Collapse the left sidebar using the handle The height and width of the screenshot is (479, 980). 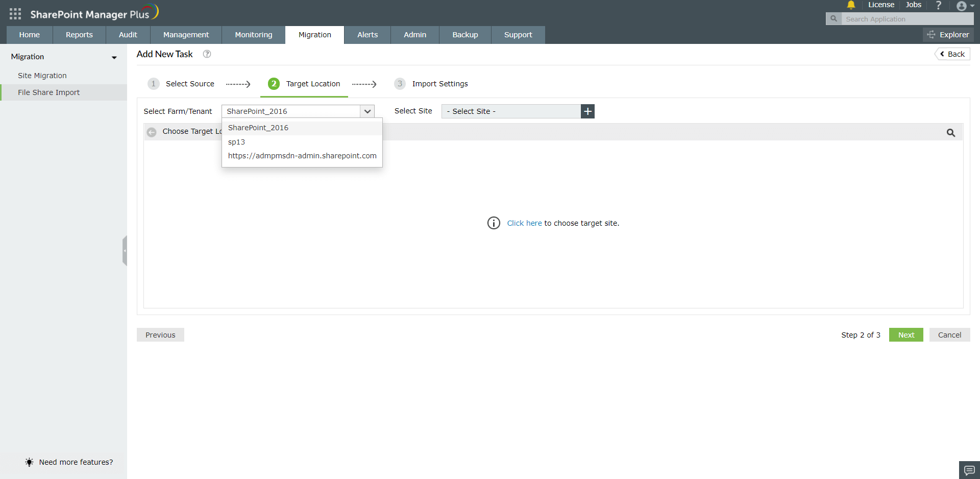tap(125, 251)
